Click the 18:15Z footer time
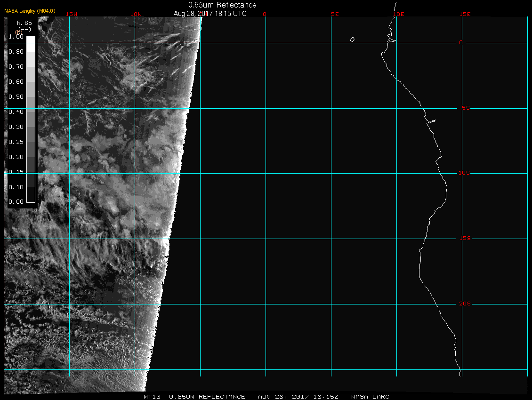 [325, 397]
